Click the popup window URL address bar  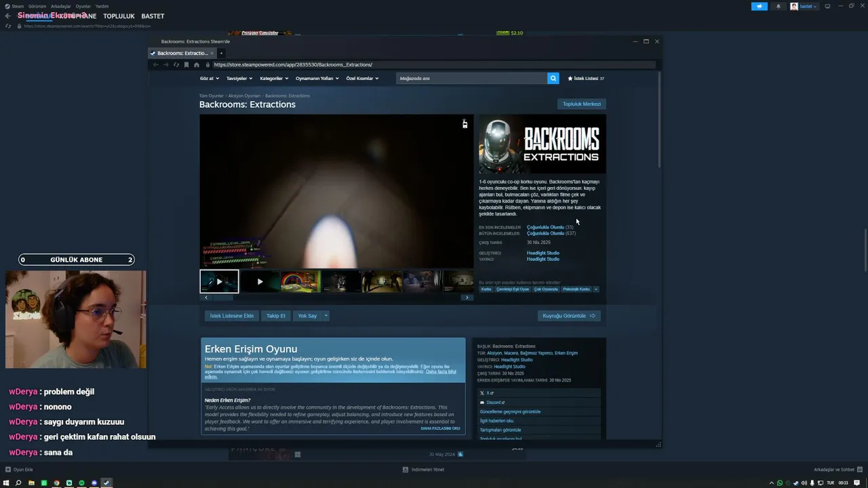tap(434, 64)
